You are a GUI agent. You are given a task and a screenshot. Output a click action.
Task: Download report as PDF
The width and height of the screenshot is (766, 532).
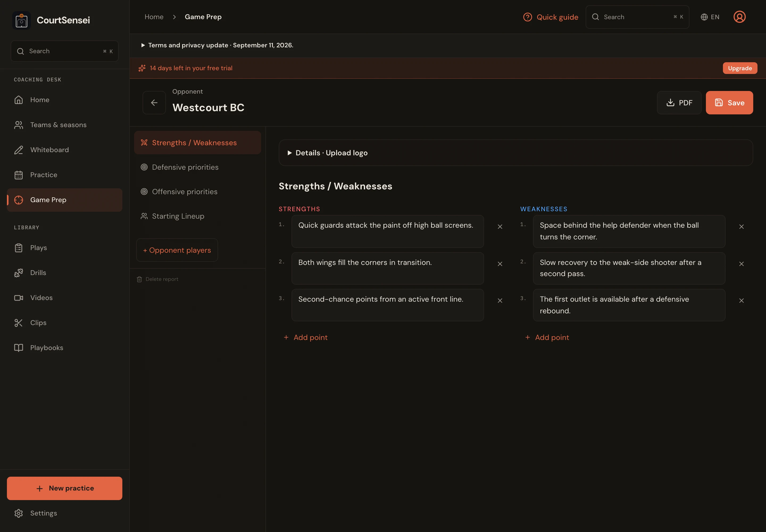(x=679, y=103)
